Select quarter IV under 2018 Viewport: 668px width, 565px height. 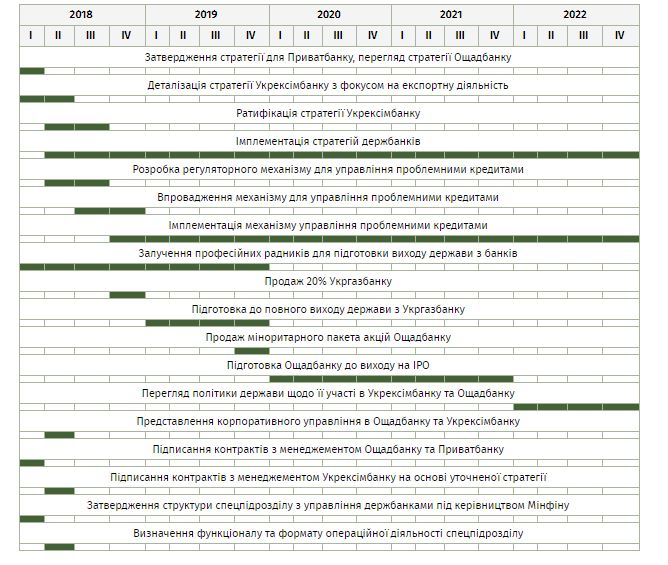126,35
